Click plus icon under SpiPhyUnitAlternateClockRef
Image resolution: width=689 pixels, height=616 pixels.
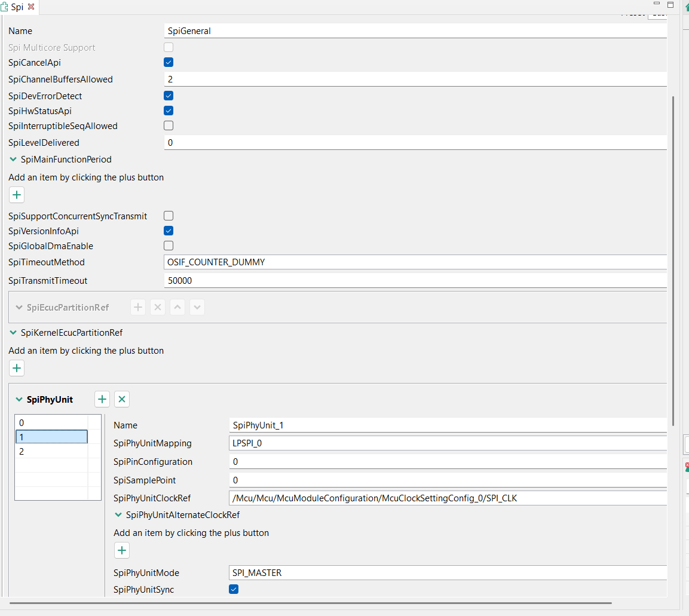coord(122,550)
